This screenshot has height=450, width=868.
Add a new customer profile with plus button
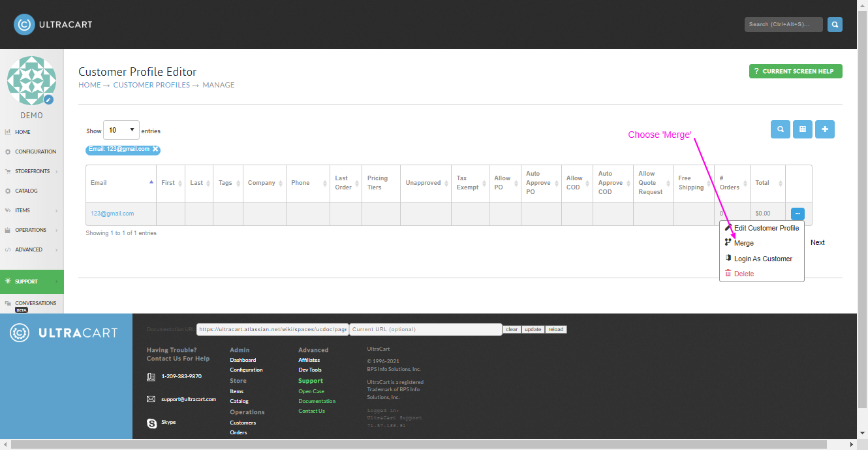825,129
